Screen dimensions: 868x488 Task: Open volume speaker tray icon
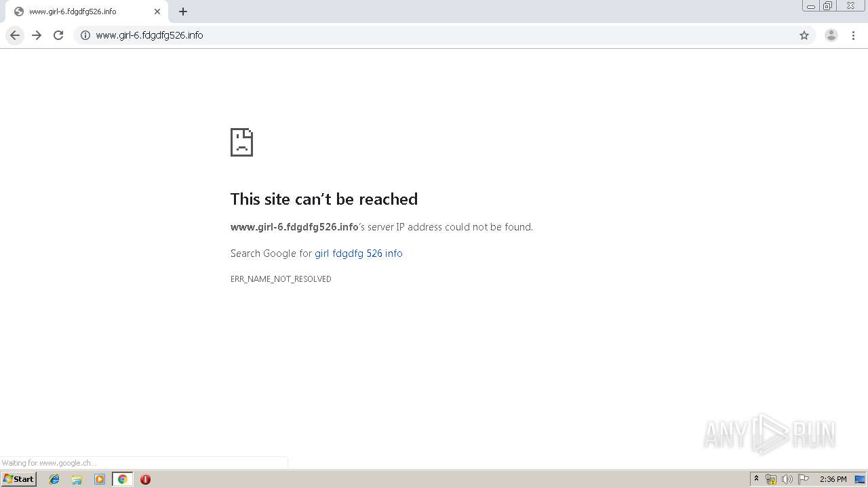[787, 479]
